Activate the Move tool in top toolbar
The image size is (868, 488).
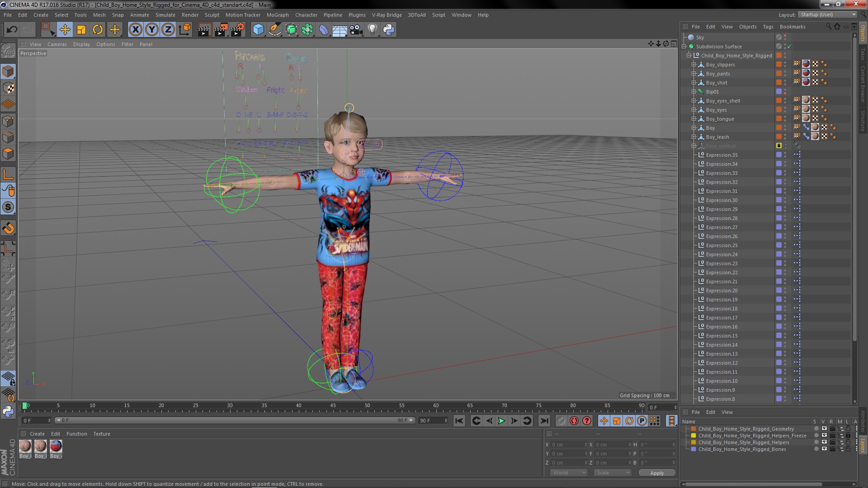[65, 30]
